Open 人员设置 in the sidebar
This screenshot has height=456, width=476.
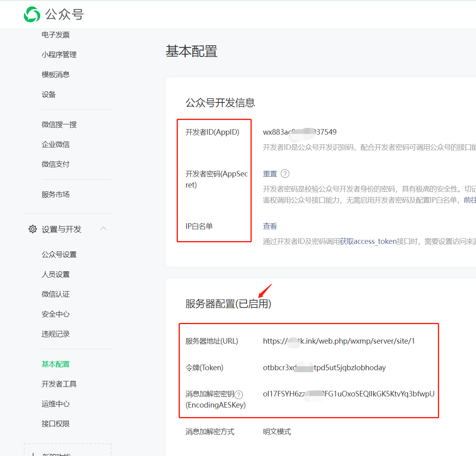coord(55,274)
